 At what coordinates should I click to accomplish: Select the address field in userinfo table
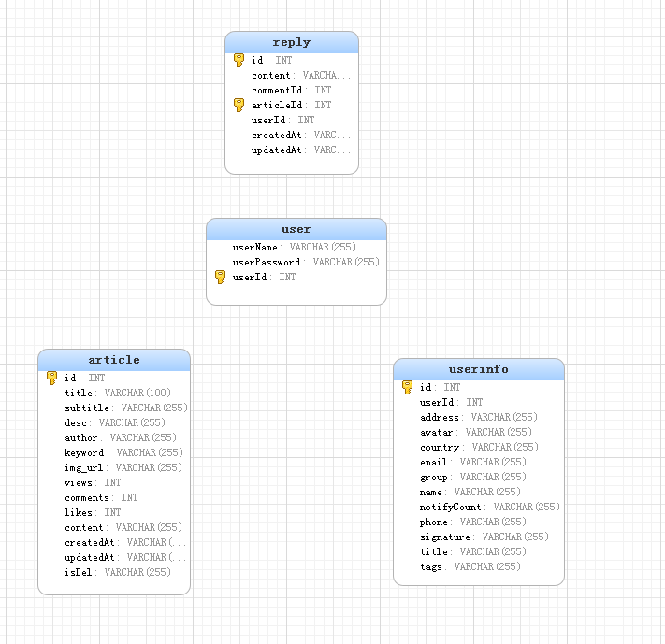pos(479,418)
